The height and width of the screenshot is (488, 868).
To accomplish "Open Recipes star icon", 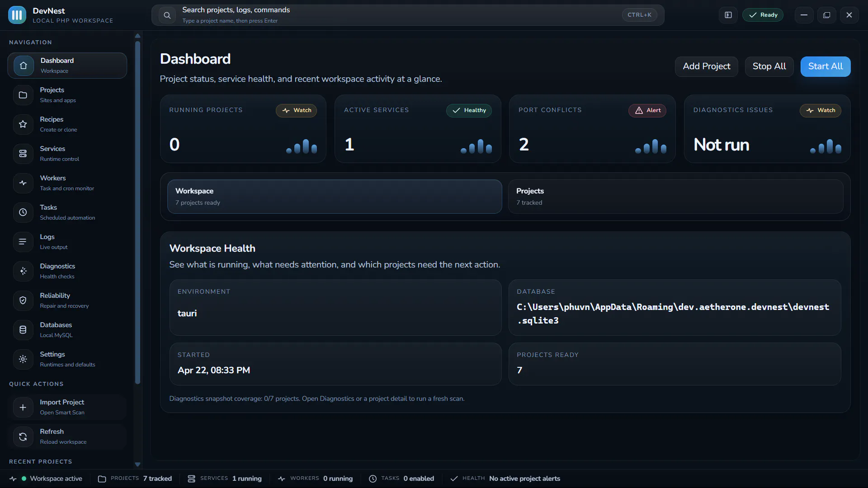I will pyautogui.click(x=23, y=124).
